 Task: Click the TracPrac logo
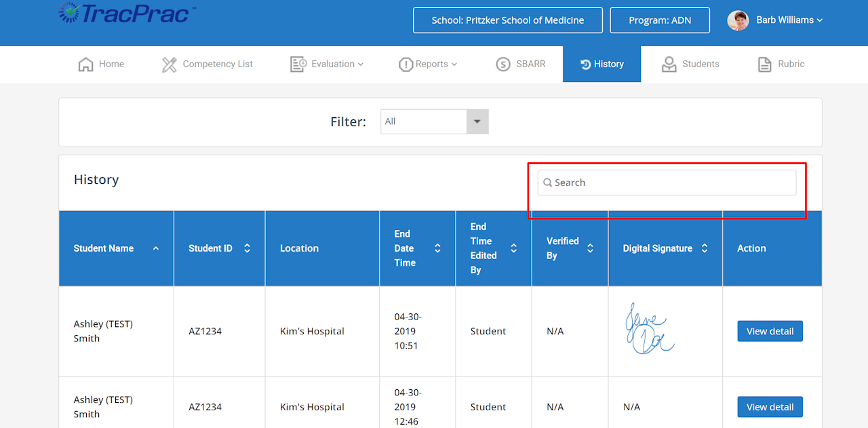(122, 14)
